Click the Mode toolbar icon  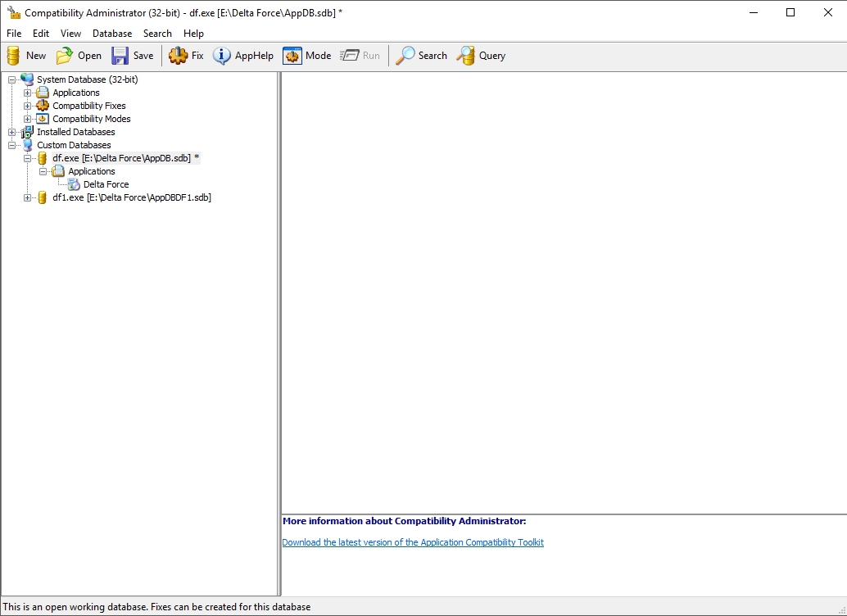292,56
